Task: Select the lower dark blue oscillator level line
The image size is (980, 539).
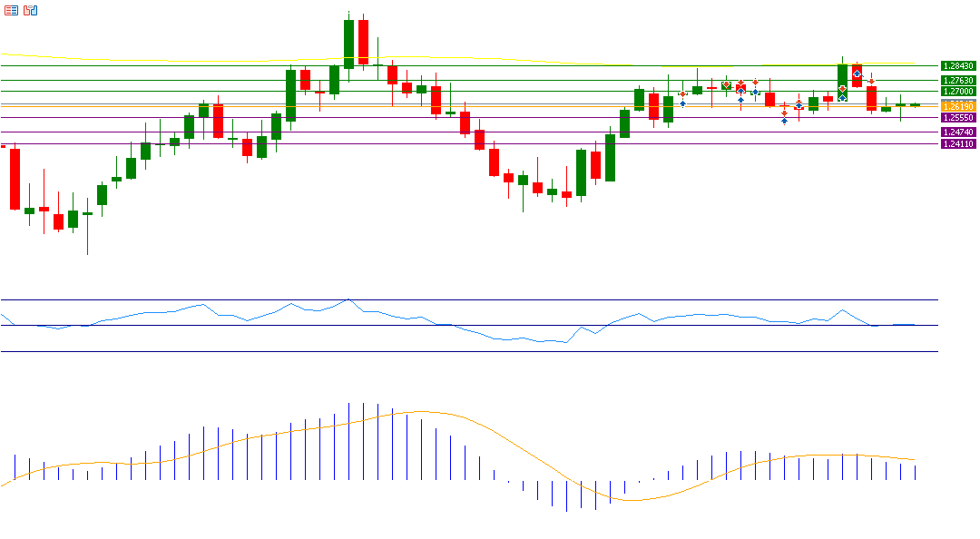Action: 454,351
